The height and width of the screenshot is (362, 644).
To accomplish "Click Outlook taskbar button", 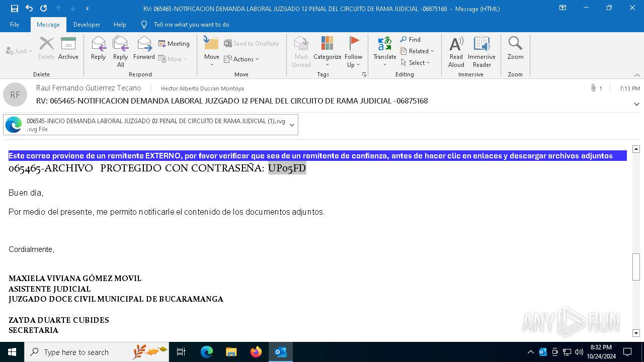I will coord(281,352).
